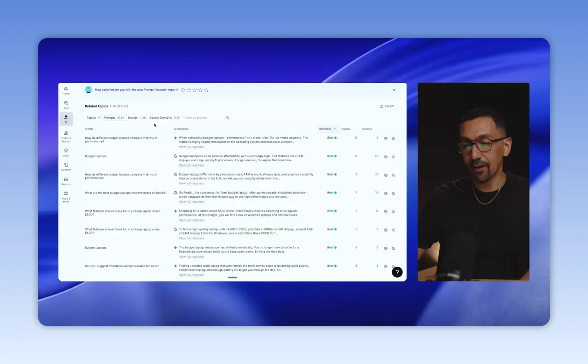Open Traffic & Market in the sidebar
The image size is (588, 364).
click(x=66, y=137)
